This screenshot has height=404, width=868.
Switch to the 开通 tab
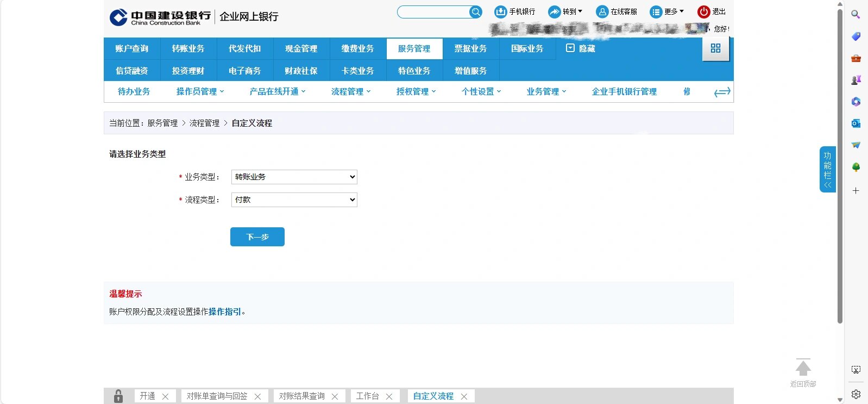click(x=147, y=396)
